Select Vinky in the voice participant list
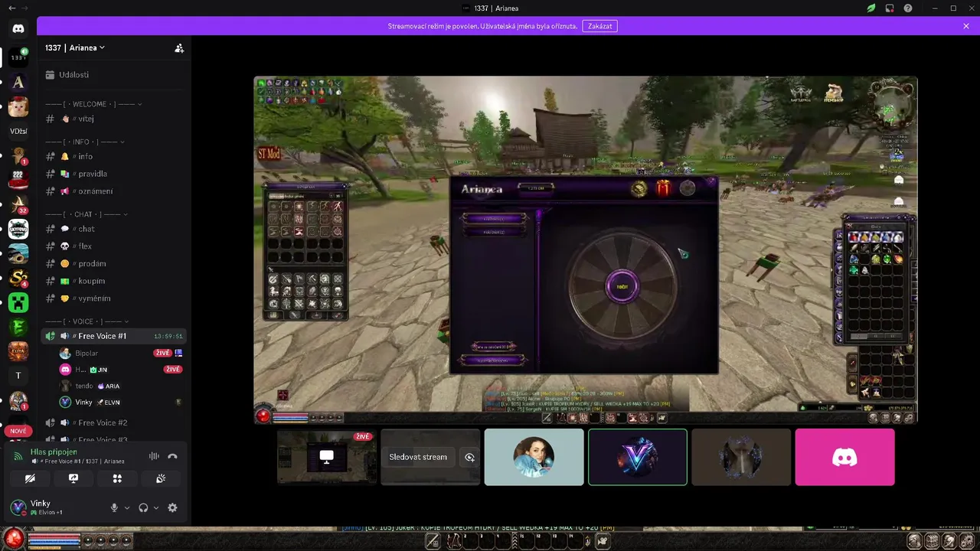 pos(122,402)
